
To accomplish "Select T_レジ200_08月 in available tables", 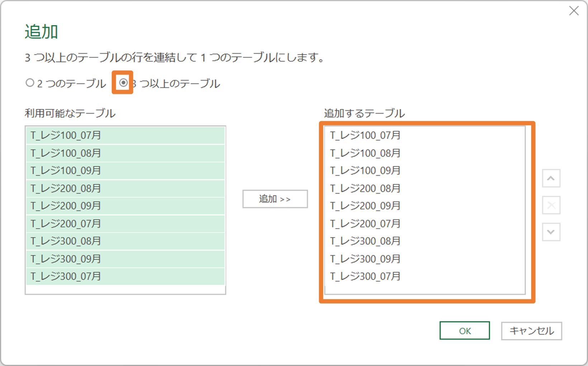I will tap(125, 188).
